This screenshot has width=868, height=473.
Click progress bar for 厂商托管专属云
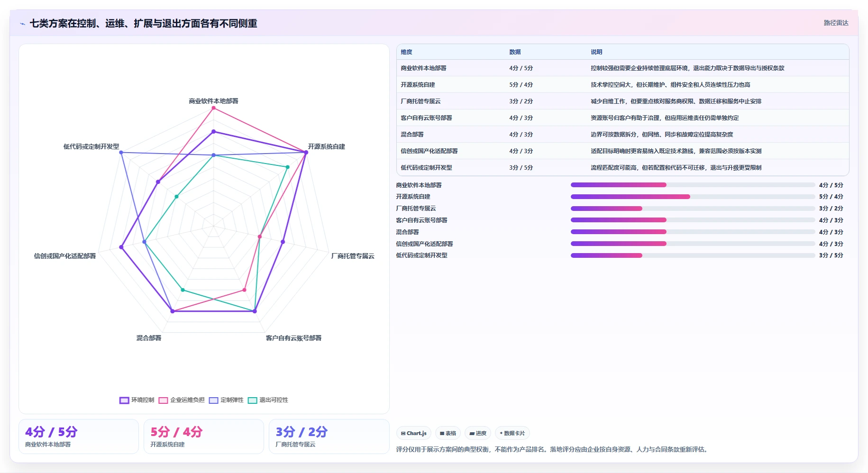pyautogui.click(x=693, y=209)
